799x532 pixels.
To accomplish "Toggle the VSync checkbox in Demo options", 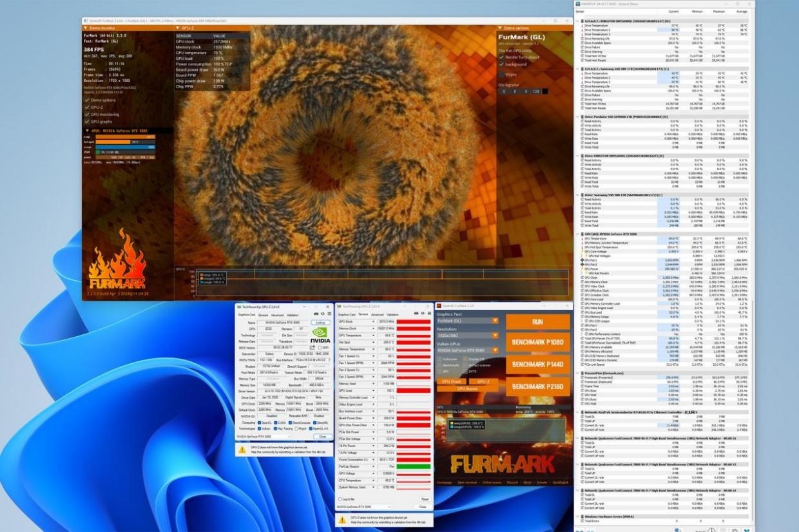I will click(x=501, y=75).
